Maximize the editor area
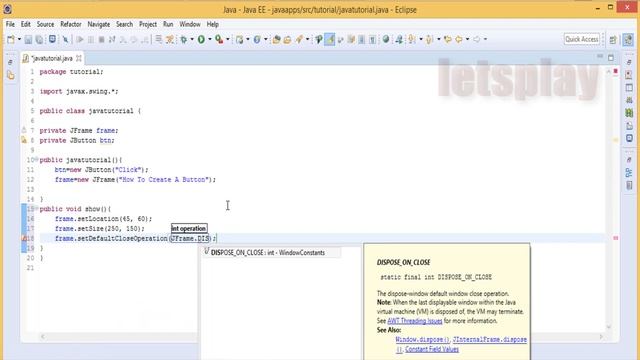This screenshot has height=360, width=640. (611, 58)
